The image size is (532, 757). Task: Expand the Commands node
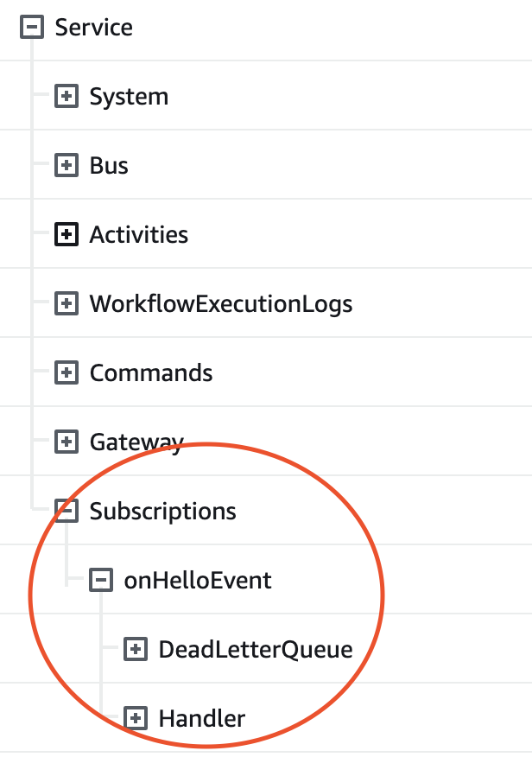point(66,372)
